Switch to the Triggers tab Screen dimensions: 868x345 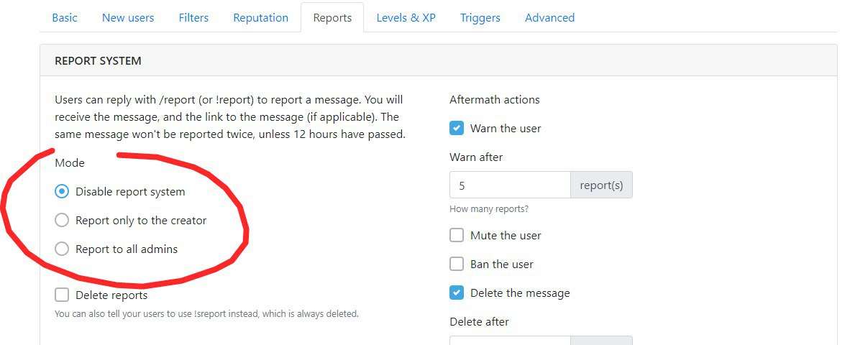480,17
